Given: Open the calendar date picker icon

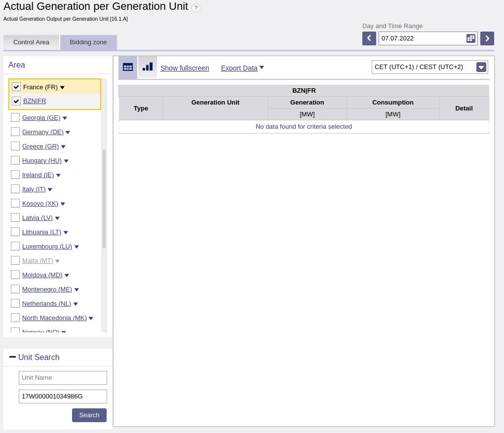Looking at the screenshot, I should click(471, 38).
